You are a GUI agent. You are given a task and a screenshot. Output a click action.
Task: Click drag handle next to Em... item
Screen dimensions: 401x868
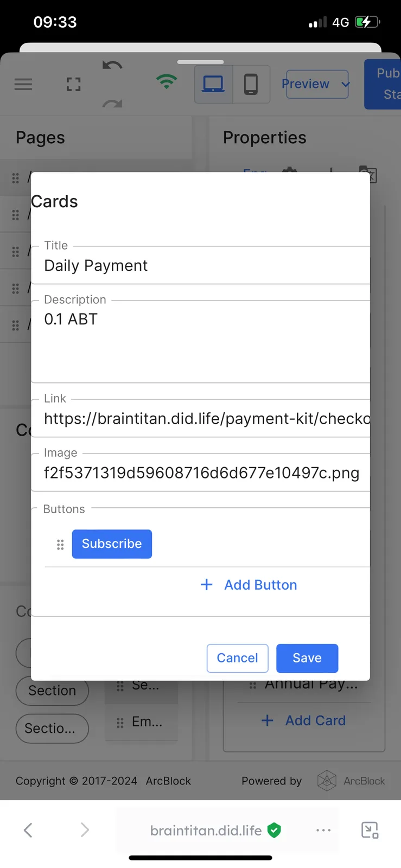point(120,723)
